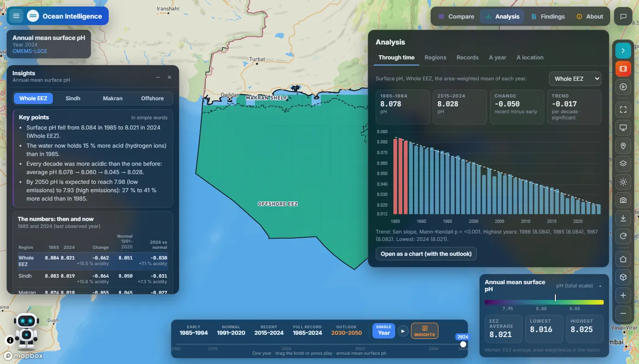
Task: Click the 3D cube icon
Action: pos(623,277)
